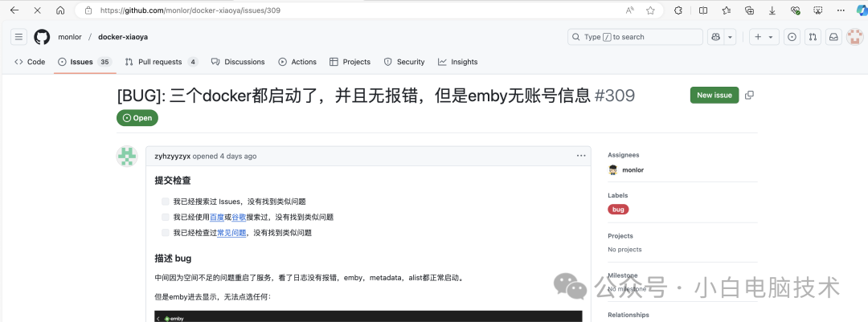
Task: Click the 'No projects' text
Action: click(625, 250)
